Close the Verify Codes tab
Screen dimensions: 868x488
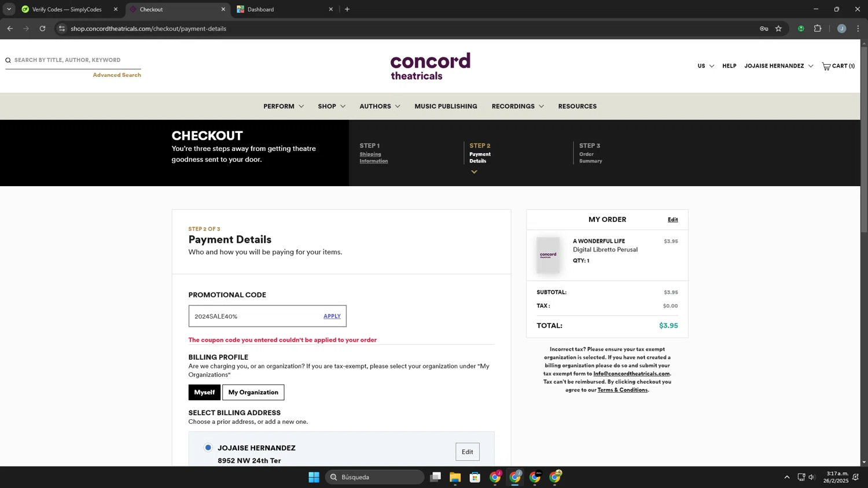[x=115, y=9]
